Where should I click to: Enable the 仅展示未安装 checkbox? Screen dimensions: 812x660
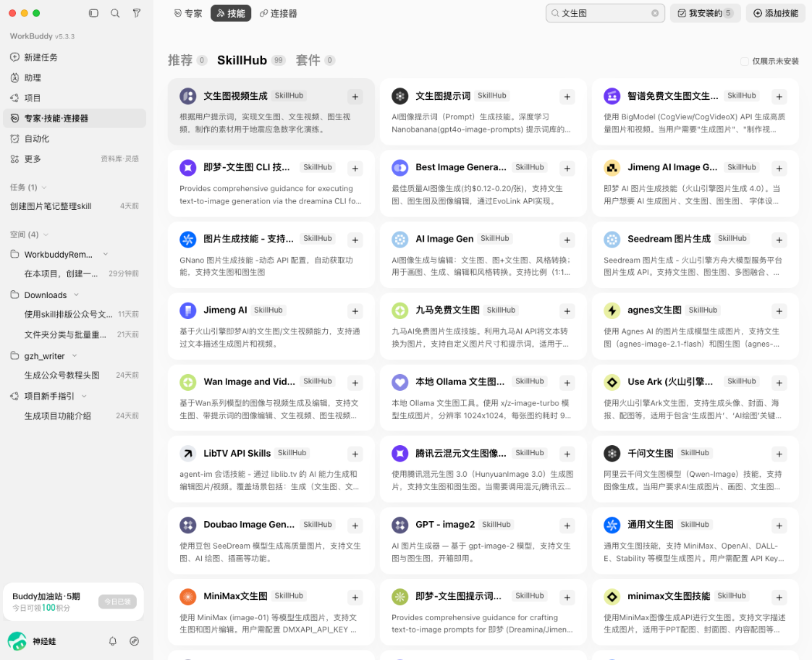point(744,61)
